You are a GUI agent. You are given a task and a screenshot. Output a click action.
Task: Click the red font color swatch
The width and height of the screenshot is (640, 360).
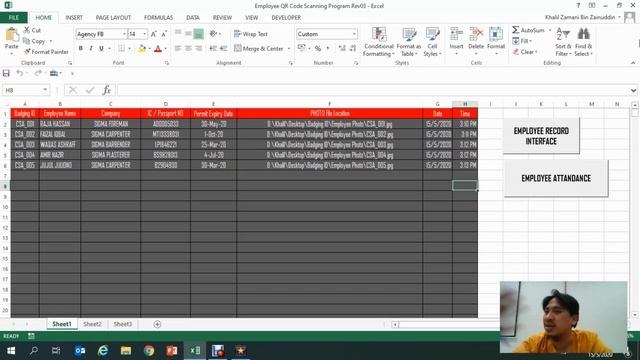(x=158, y=49)
